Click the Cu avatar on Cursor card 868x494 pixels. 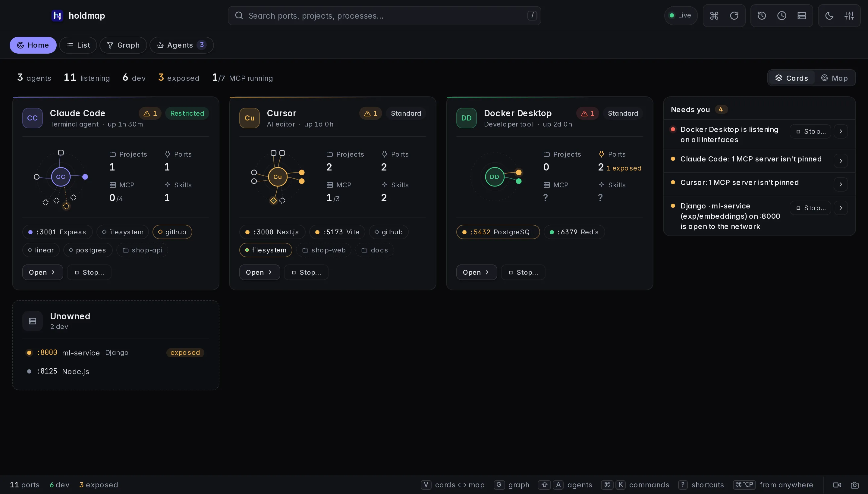click(x=250, y=118)
